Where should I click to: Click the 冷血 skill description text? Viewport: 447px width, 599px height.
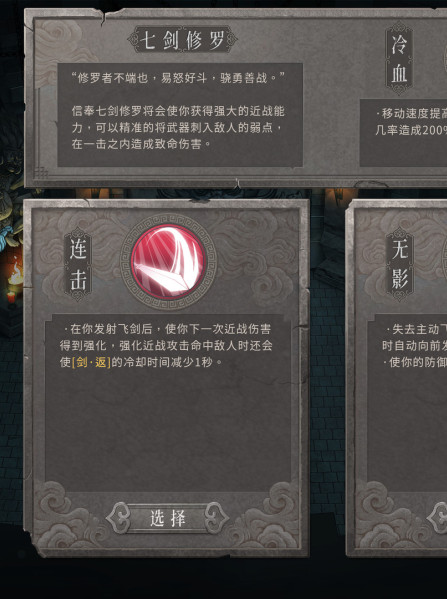tap(411, 121)
